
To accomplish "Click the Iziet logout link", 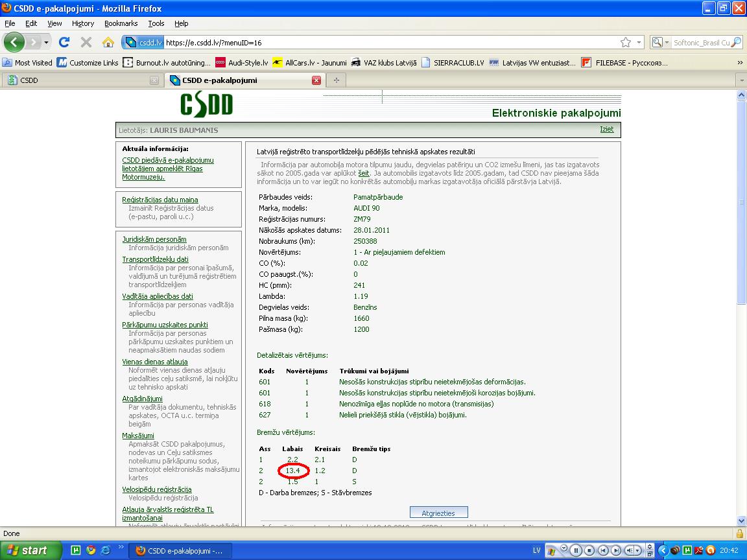I will (606, 129).
